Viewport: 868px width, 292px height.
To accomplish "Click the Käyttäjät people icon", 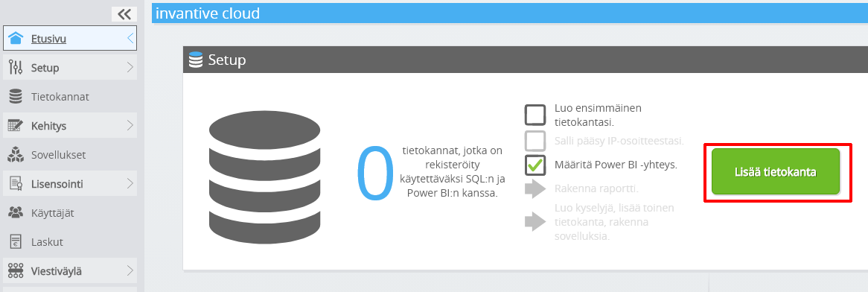I will point(16,213).
